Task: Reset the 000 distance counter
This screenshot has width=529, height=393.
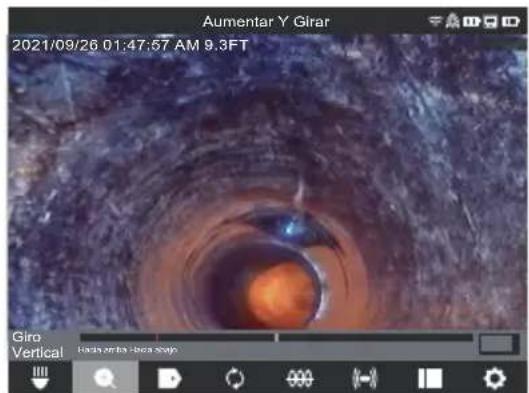Action: coord(300,378)
